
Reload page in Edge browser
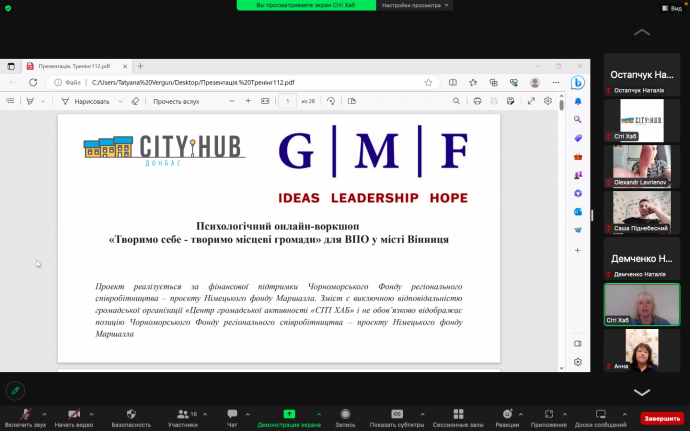(33, 82)
